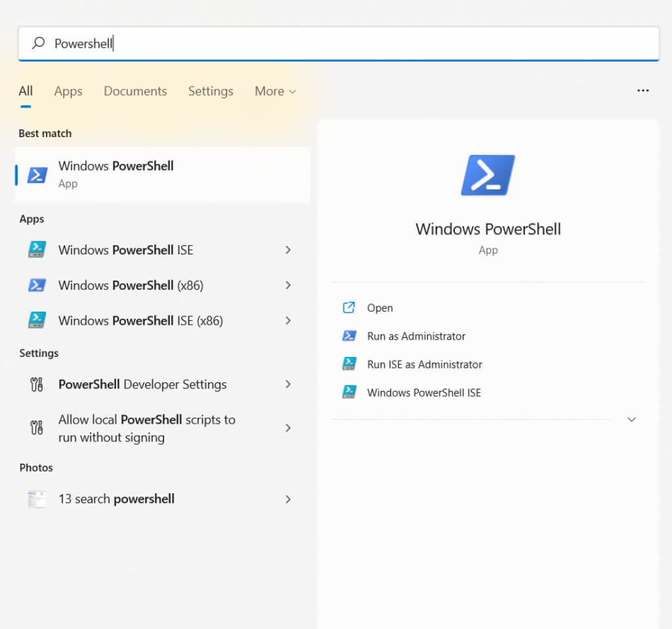Click the 13 search powershell photo thumbnail

(37, 499)
